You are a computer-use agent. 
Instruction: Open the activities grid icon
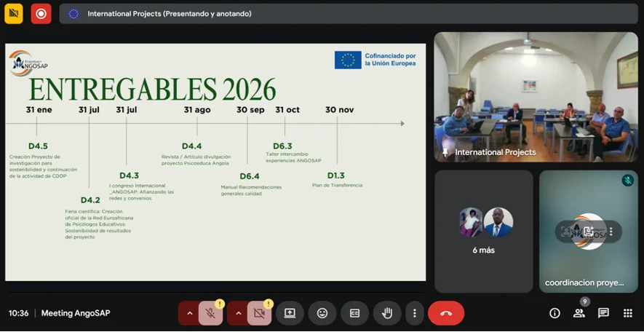pyautogui.click(x=628, y=313)
